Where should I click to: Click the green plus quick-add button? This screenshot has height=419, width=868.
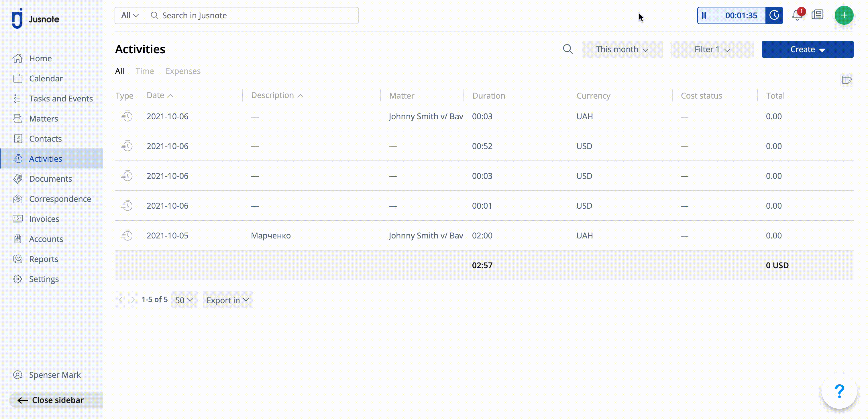coord(844,15)
